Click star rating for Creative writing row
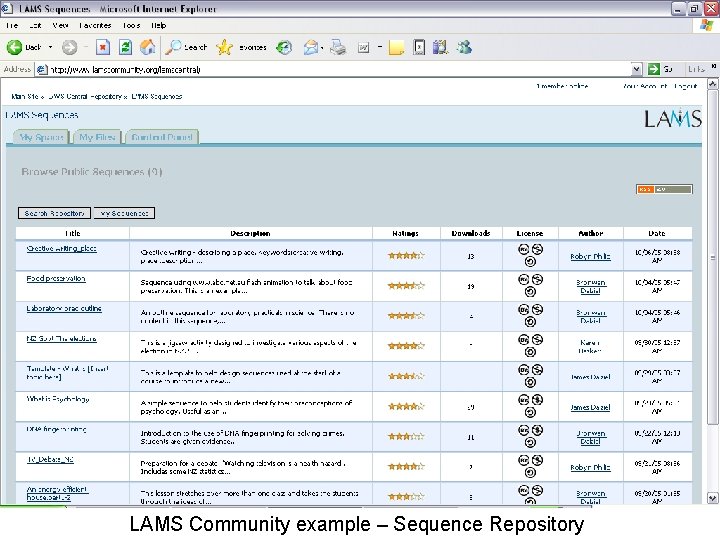The height and width of the screenshot is (540, 720). 406,255
